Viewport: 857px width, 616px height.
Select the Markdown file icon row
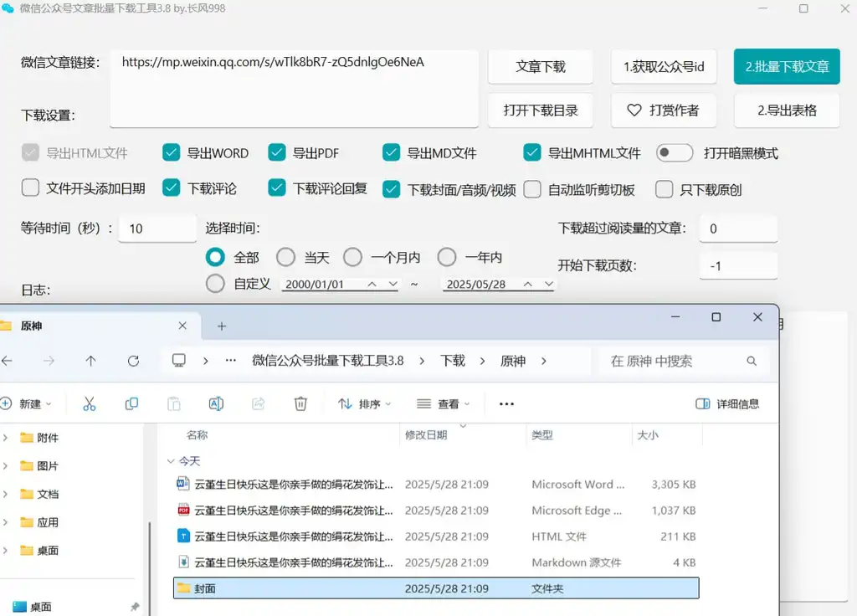tap(435, 562)
